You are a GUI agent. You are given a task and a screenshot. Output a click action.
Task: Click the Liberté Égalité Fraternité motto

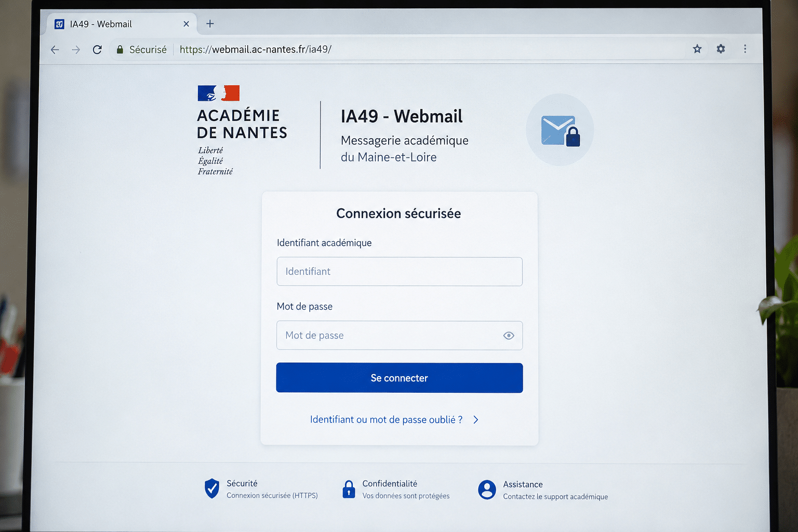[x=215, y=161]
